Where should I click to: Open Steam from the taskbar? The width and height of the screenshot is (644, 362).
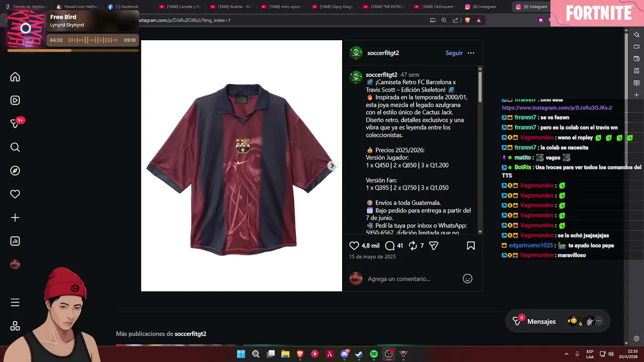pyautogui.click(x=359, y=354)
